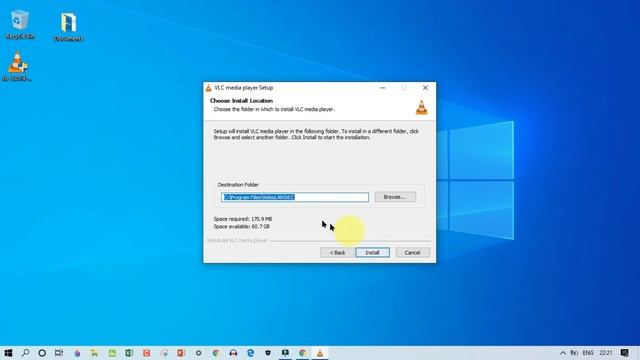Click the VLC setup icon in taskbar
Viewport: 640px width, 360px height.
point(320,353)
